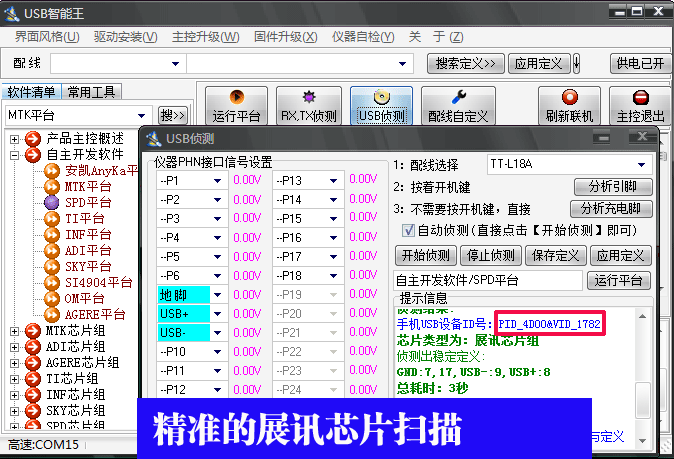Image resolution: width=674 pixels, height=459 pixels.
Task: Select the INF平台 tree item
Action: [88, 234]
